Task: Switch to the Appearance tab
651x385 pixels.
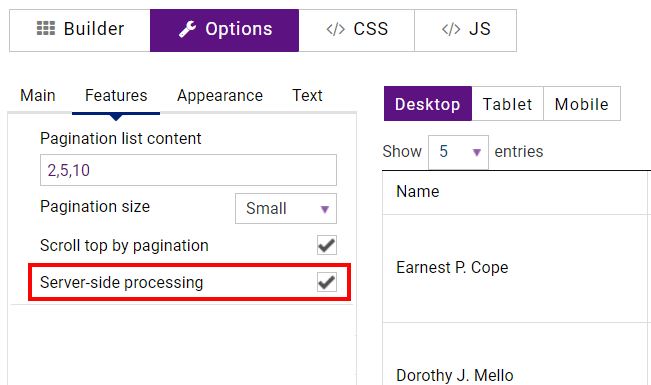Action: (x=220, y=96)
